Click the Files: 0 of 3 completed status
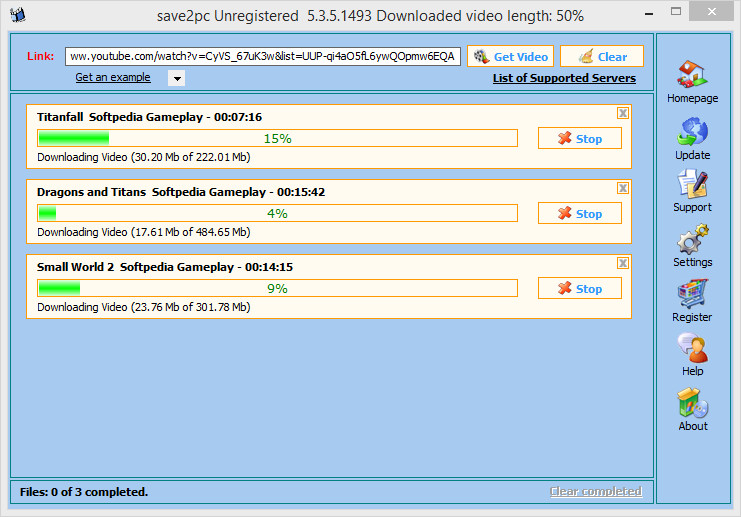 click(x=84, y=492)
